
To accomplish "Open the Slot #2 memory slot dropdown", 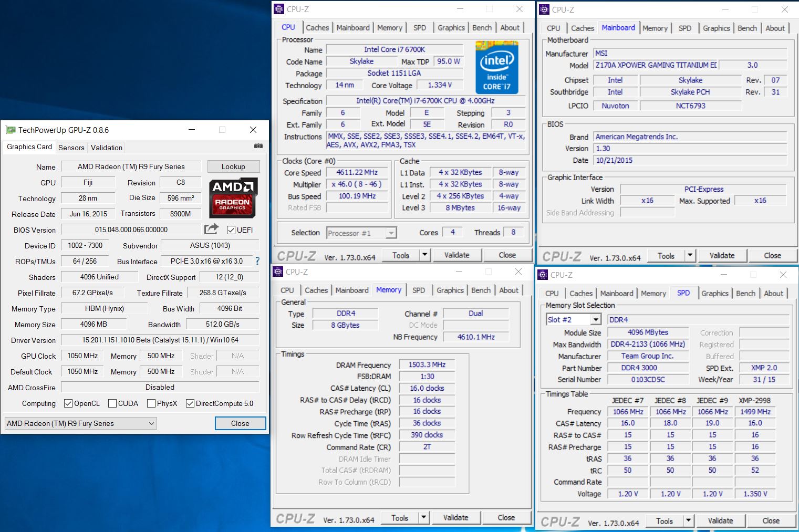I will [x=574, y=319].
